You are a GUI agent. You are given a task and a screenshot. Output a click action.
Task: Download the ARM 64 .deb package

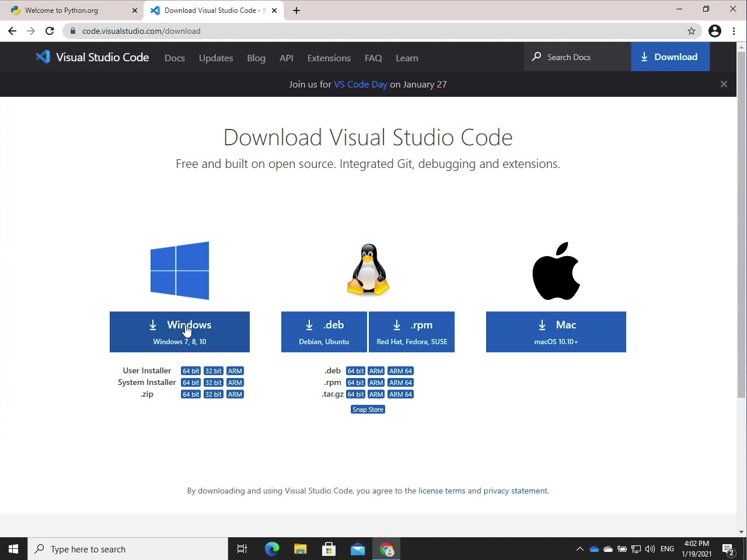(x=401, y=371)
